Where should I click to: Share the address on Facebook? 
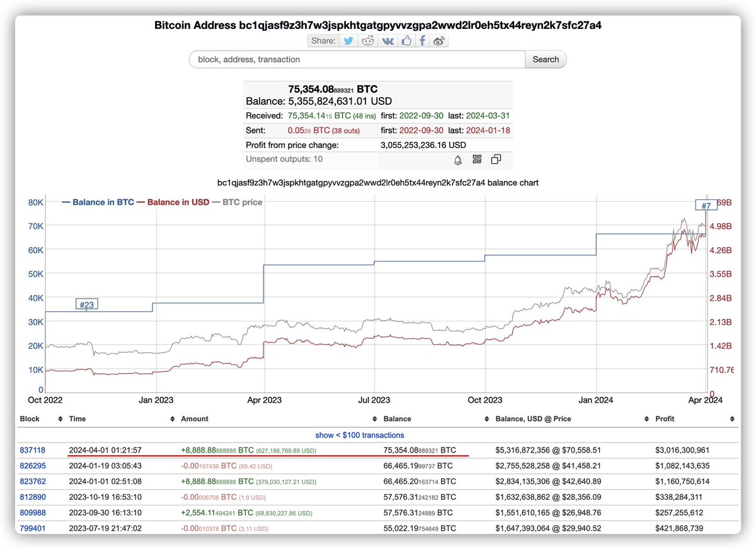[422, 41]
